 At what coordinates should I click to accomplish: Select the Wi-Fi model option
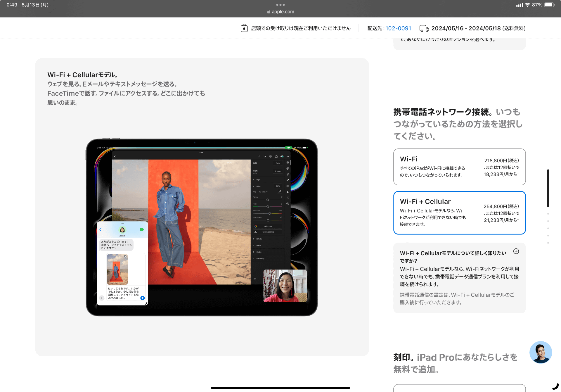(459, 167)
